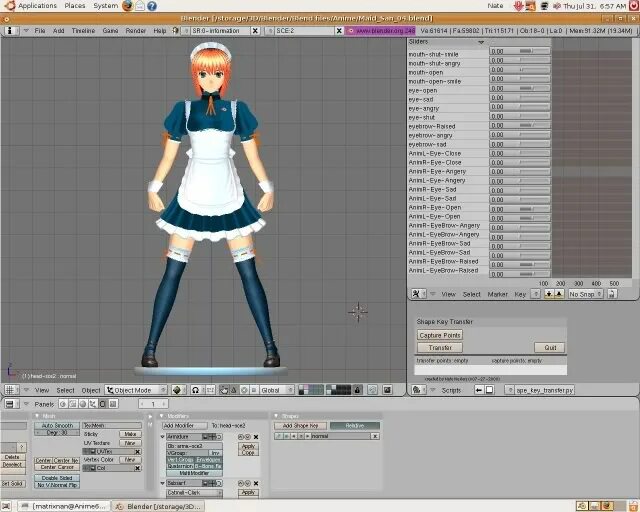Toggle the Double Sided option
Screen dimensions: 640x512
coord(57,478)
